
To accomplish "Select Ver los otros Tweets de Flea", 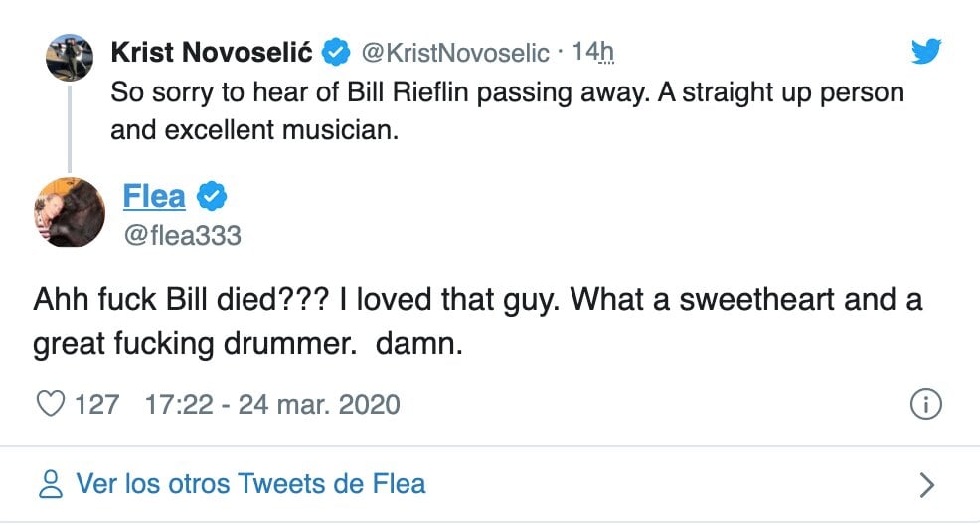I will point(250,484).
